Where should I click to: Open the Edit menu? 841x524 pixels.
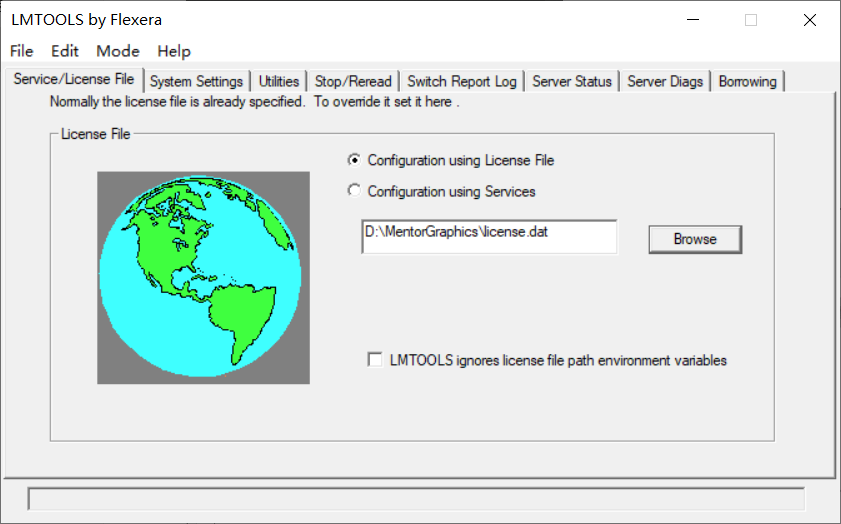coord(65,51)
